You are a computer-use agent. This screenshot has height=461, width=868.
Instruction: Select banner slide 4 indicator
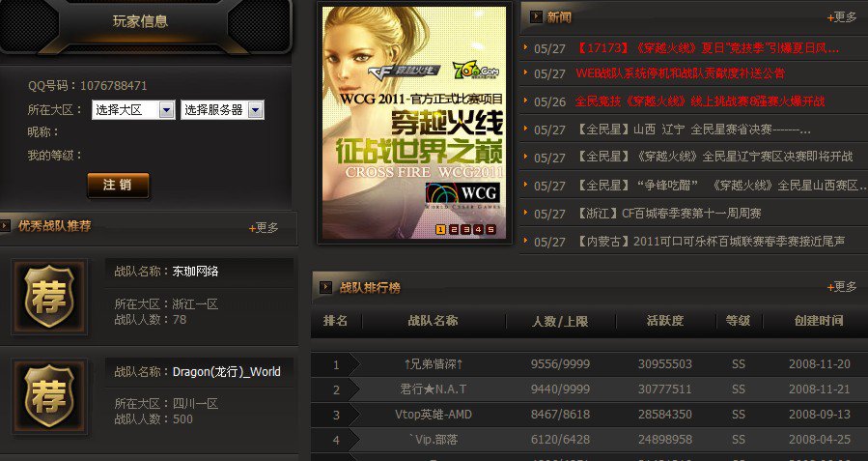tap(478, 229)
